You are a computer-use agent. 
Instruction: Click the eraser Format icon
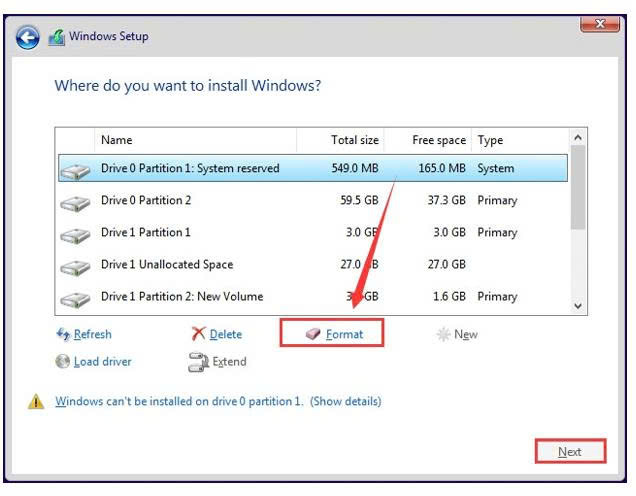click(x=313, y=334)
